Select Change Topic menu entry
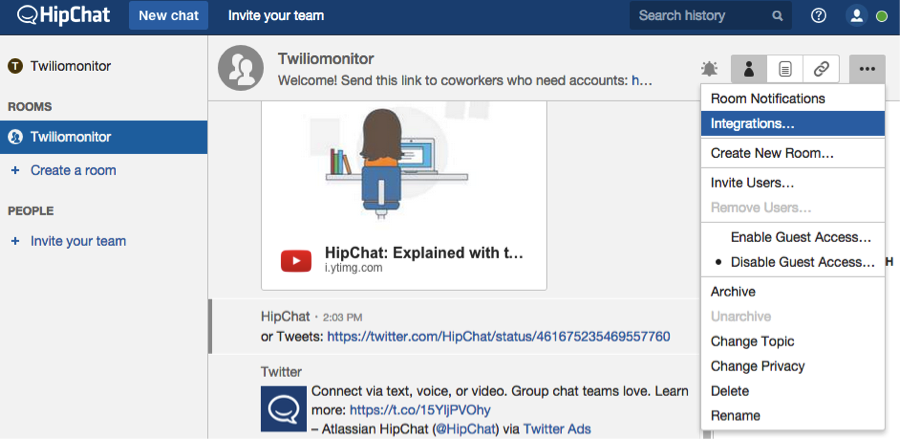The height and width of the screenshot is (439, 900). (793, 341)
